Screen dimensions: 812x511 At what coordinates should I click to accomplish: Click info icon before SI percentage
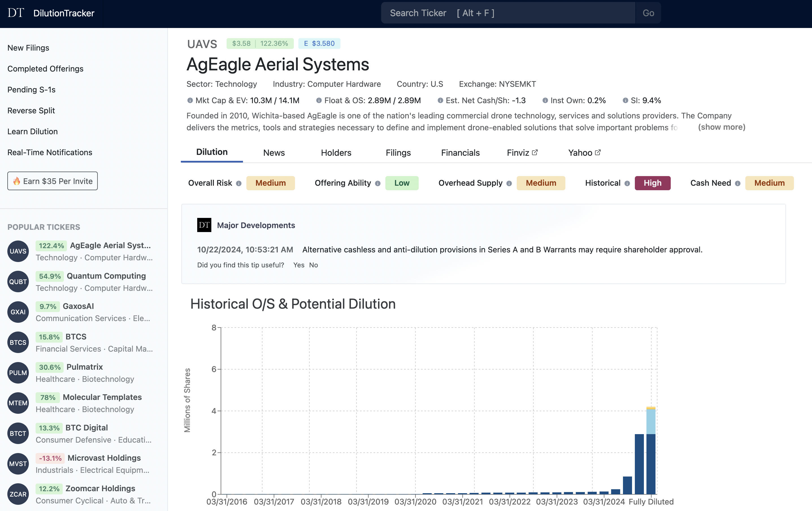[x=625, y=101]
